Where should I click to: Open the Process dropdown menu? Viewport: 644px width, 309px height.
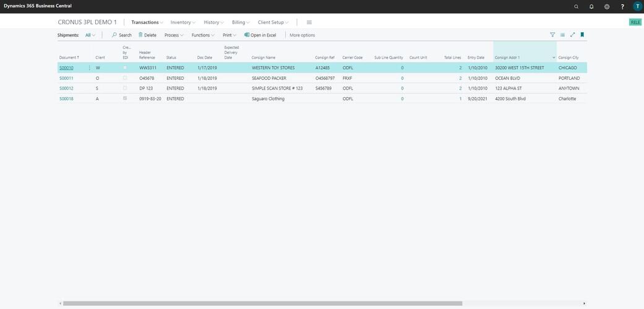click(174, 35)
